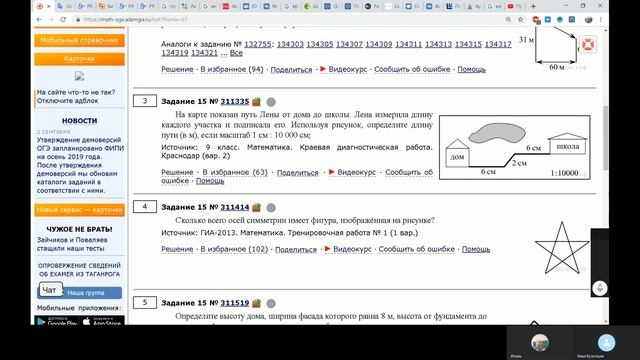Image resolution: width=640 pixels, height=360 pixels.
Task: Click 'Новый сервис — карточки' orange button
Action: click(79, 210)
